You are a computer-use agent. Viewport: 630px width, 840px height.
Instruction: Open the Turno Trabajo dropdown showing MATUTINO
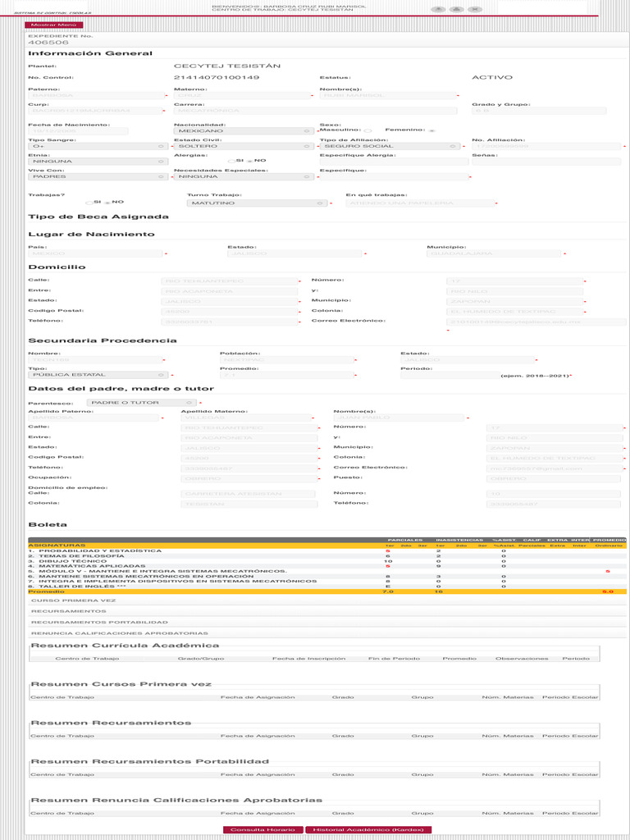coord(257,203)
